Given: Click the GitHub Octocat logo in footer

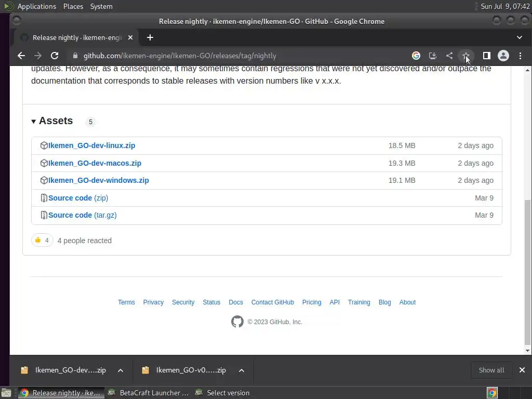Looking at the screenshot, I should click(237, 322).
